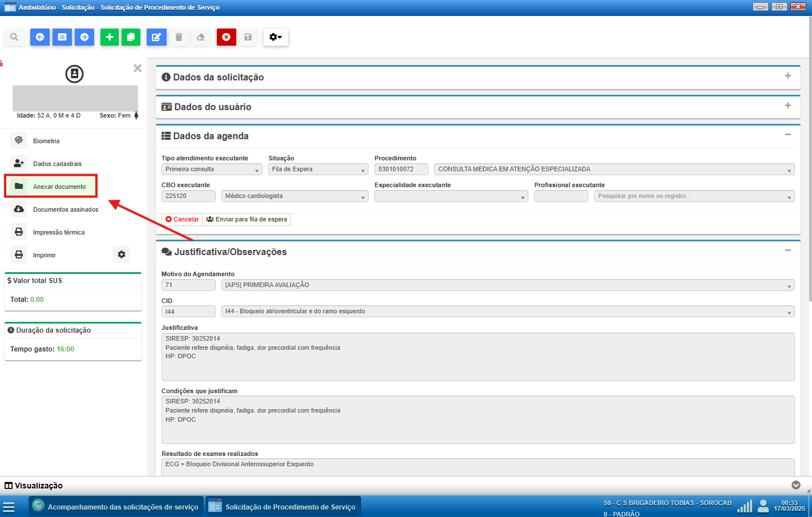Select Anexar documento in sidebar
This screenshot has width=812, height=517.
click(59, 187)
